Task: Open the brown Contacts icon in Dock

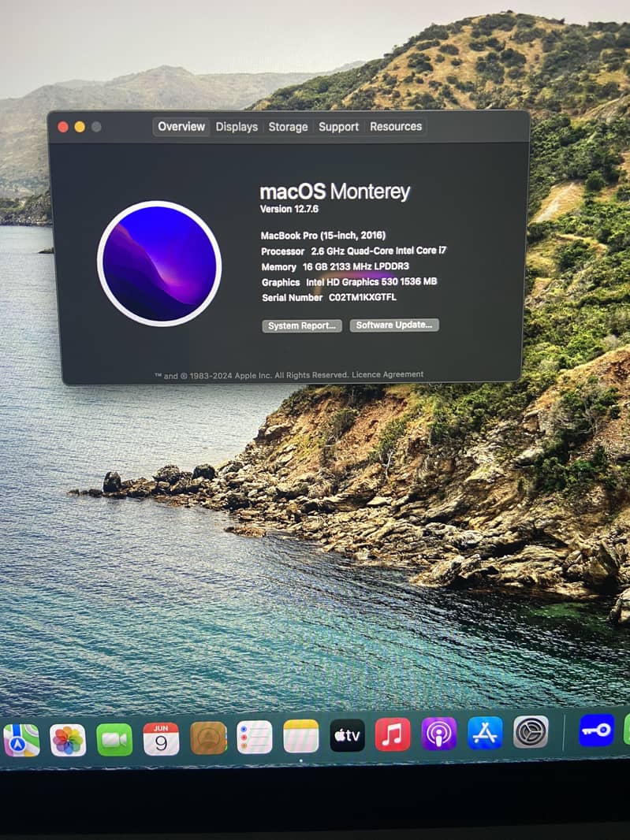Action: [x=208, y=738]
